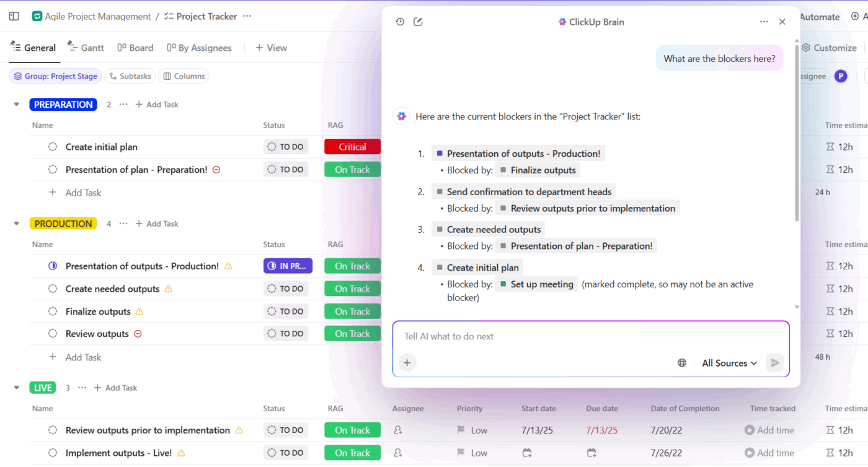Screen dimensions: 868x467
Task: Toggle the Columns display option
Action: point(183,76)
